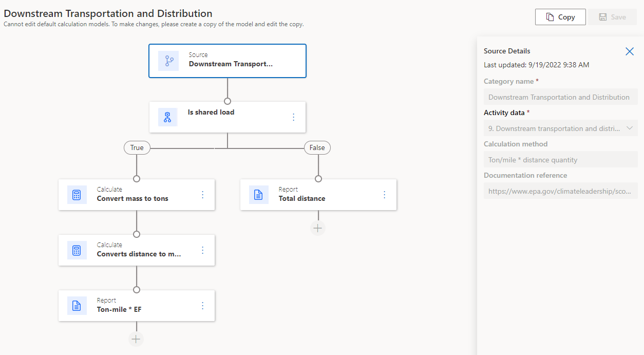Click the Category name label
Image resolution: width=644 pixels, height=355 pixels.
pyautogui.click(x=509, y=81)
